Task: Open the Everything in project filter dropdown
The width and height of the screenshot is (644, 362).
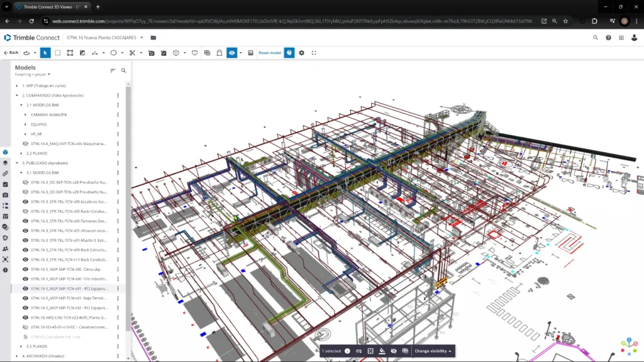Action: point(33,74)
